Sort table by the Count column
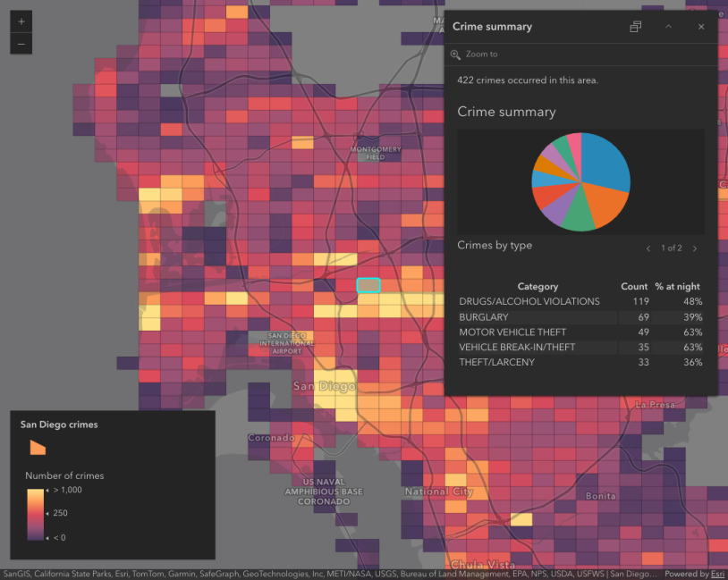The height and width of the screenshot is (580, 728). pos(634,286)
